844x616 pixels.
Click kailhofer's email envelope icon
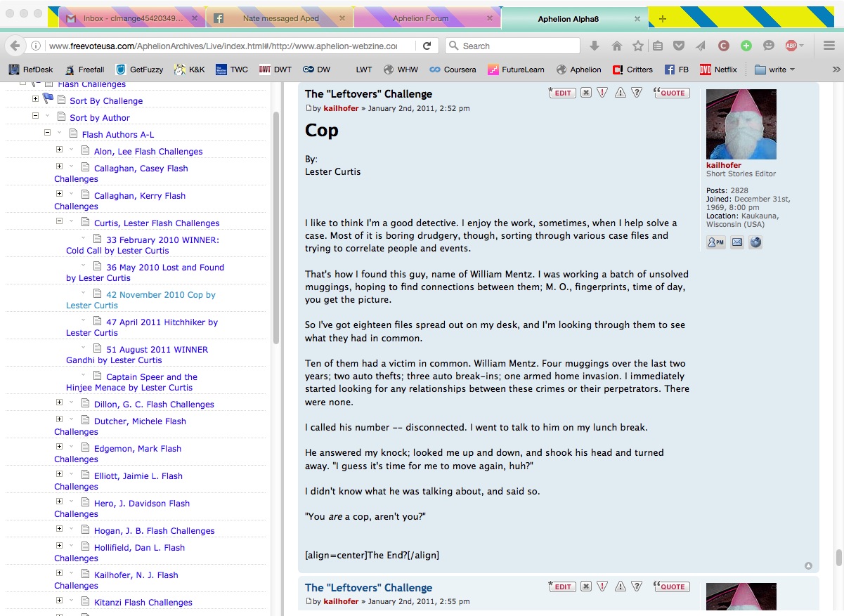(x=736, y=242)
